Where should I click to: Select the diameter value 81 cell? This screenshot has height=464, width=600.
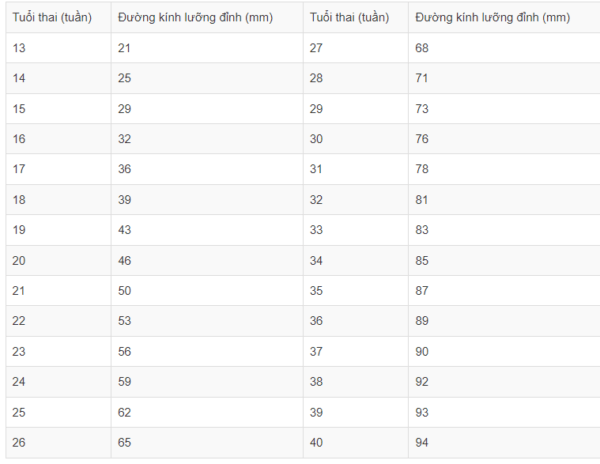[504, 200]
